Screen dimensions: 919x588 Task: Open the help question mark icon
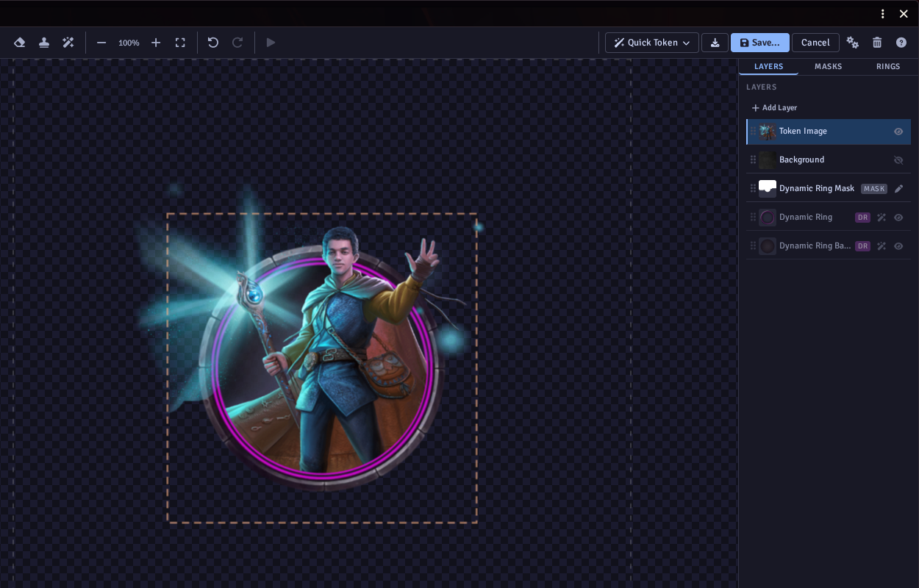901,43
